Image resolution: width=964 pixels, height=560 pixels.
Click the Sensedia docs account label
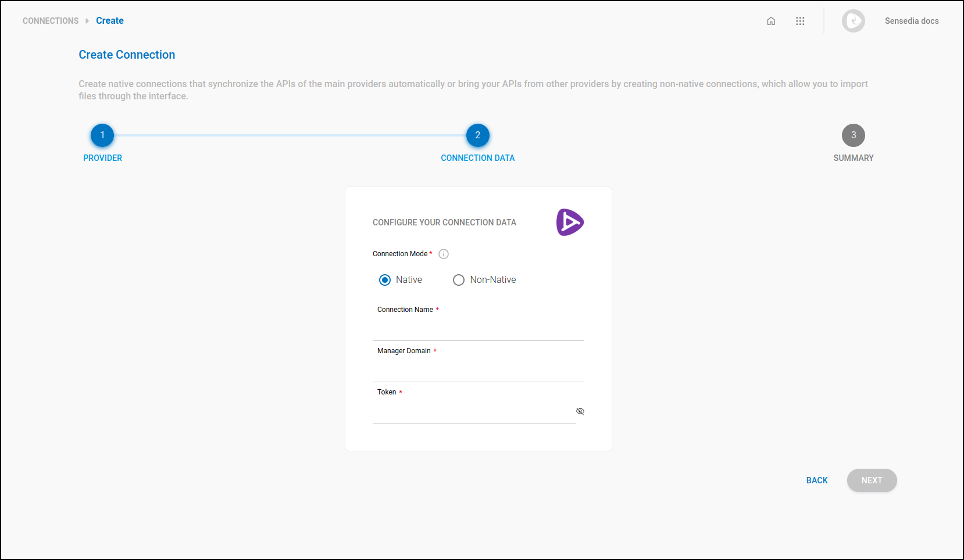(x=911, y=21)
